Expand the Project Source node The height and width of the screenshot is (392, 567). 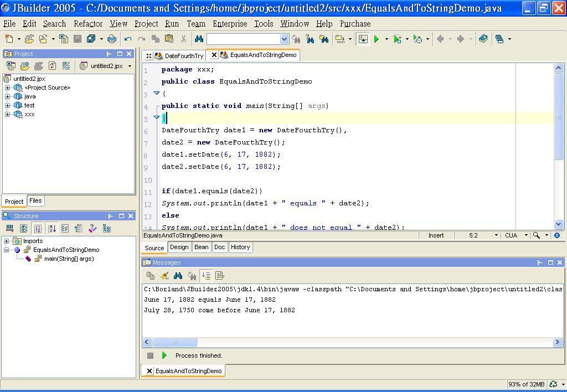pyautogui.click(x=7, y=87)
